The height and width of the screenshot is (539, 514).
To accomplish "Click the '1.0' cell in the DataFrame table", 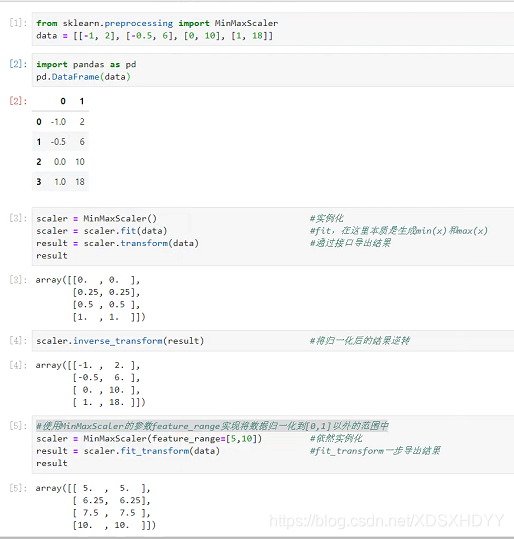I will point(60,182).
